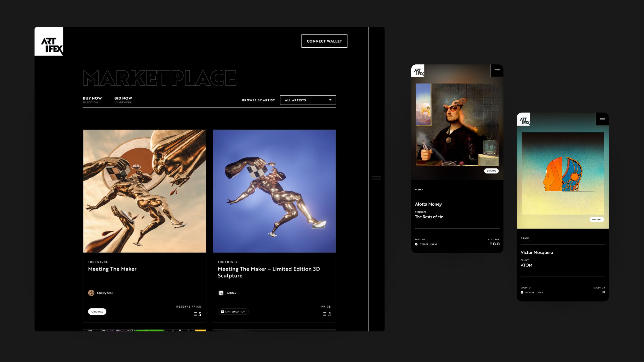Screen dimensions: 644x362
Task: Click verified check beside 0X7BEF...F4E42 address
Action: tap(416, 244)
